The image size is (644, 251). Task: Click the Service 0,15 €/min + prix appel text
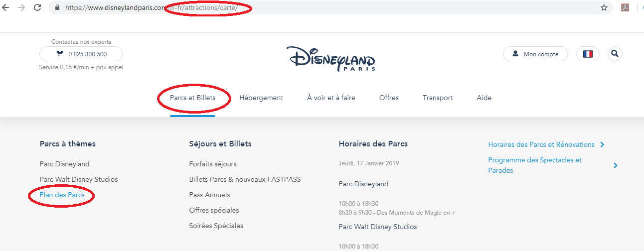[81, 67]
